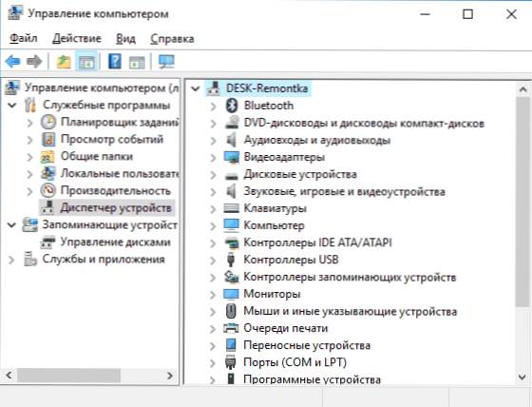Click the Контроллеры USB plug icon
The height and width of the screenshot is (407, 532).
[231, 260]
